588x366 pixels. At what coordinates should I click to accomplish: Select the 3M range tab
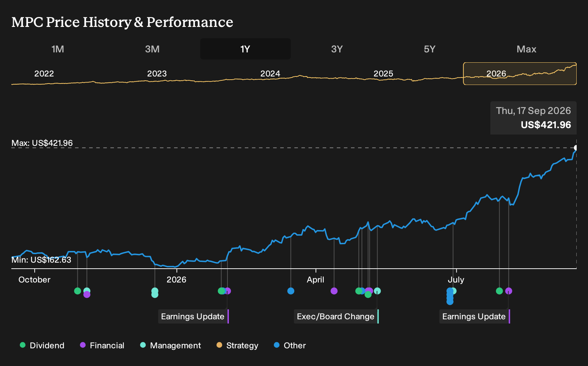152,49
